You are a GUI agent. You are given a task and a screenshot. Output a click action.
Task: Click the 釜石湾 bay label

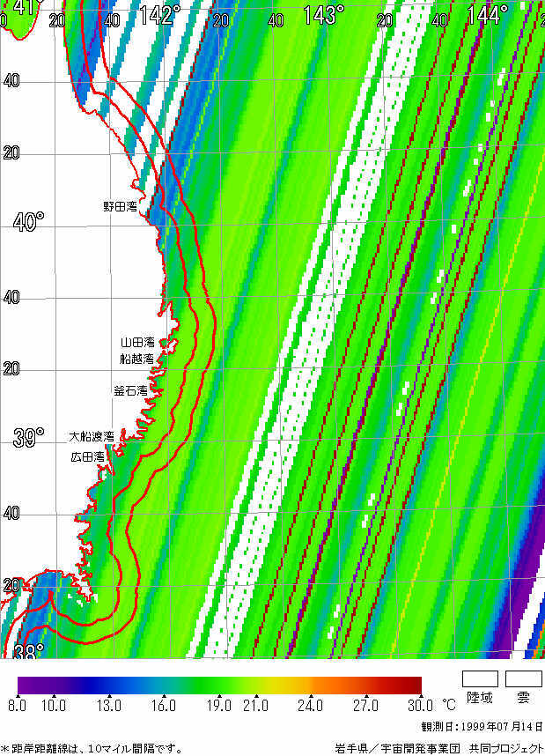131,390
